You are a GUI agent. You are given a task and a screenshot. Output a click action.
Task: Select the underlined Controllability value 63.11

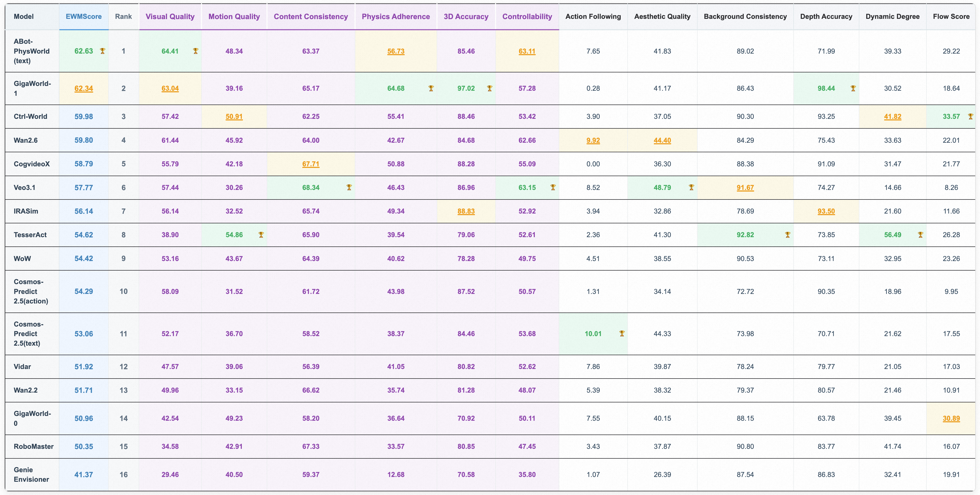pyautogui.click(x=527, y=51)
